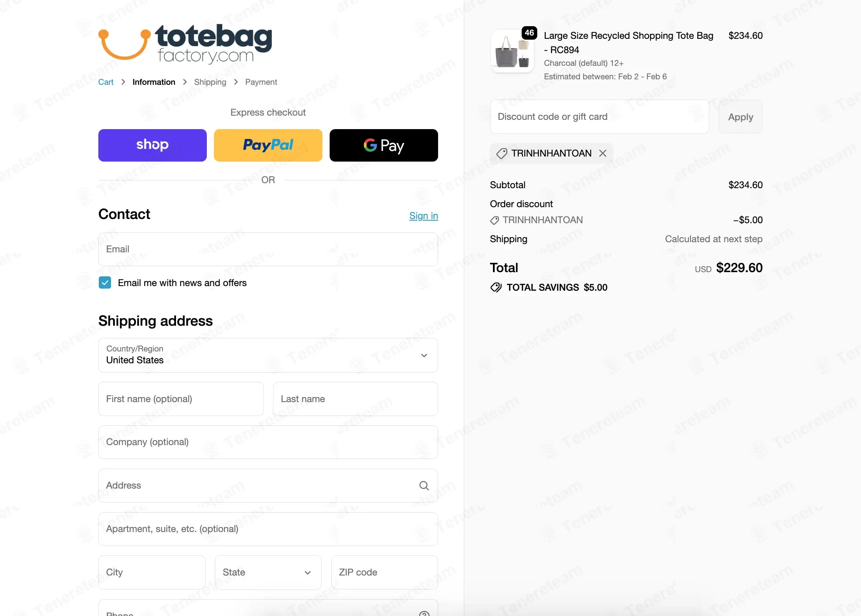Image resolution: width=861 pixels, height=616 pixels.
Task: Check out with Shop Pay
Action: tap(152, 145)
